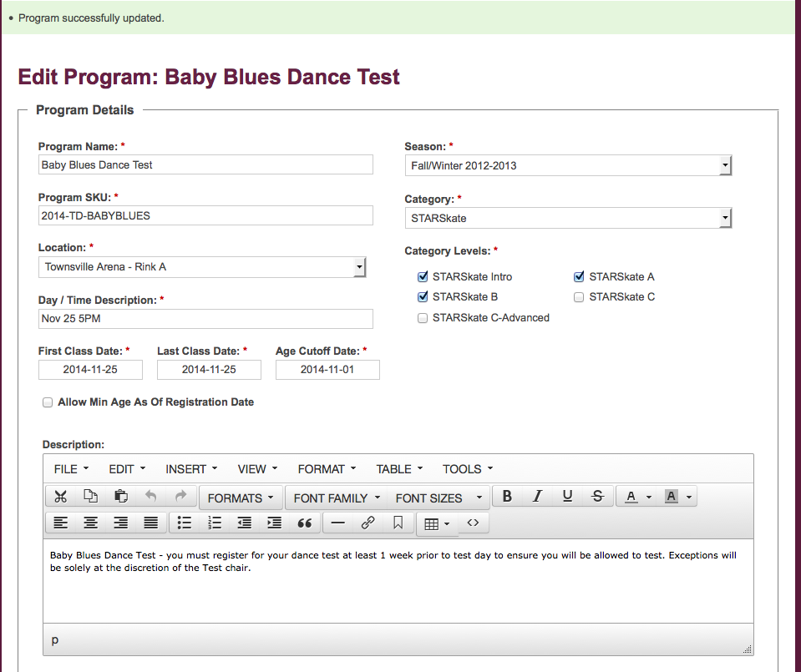
Task: Click the 'p' element path in statusbar
Action: pyautogui.click(x=55, y=639)
